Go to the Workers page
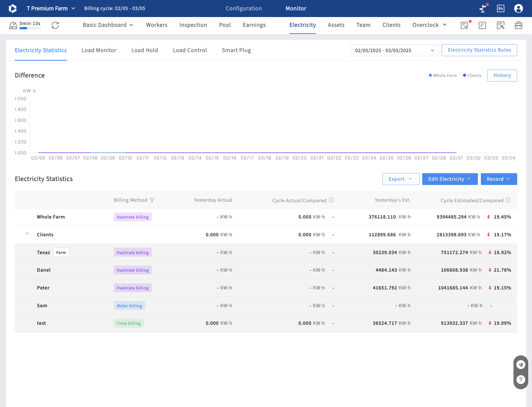The height and width of the screenshot is (407, 532). pos(157,25)
